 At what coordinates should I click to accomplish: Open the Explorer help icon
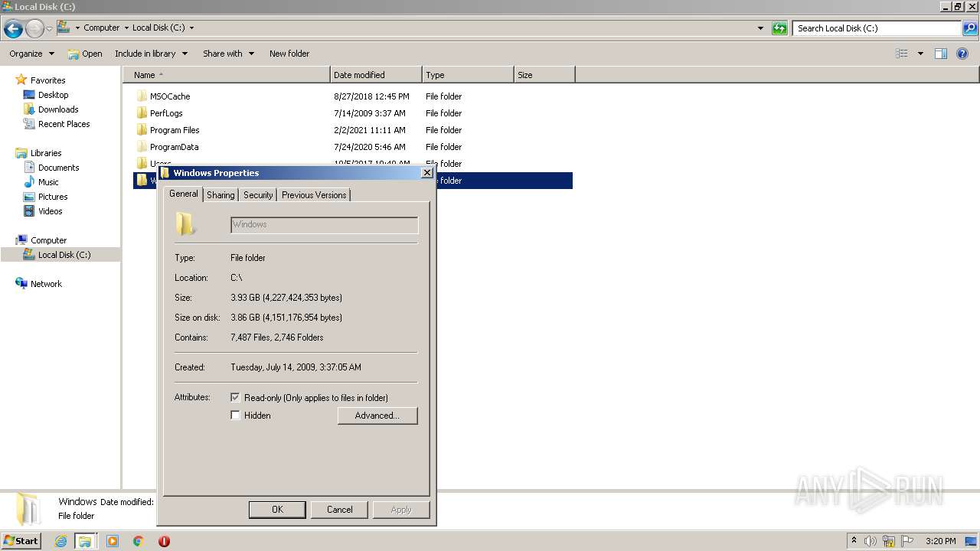click(x=962, y=54)
